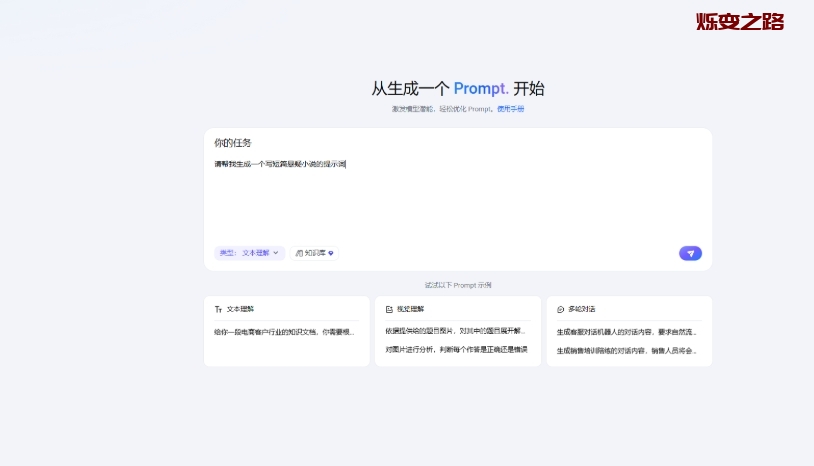Click the 多轮对话 card's chat icon
The width and height of the screenshot is (814, 466).
(x=561, y=309)
